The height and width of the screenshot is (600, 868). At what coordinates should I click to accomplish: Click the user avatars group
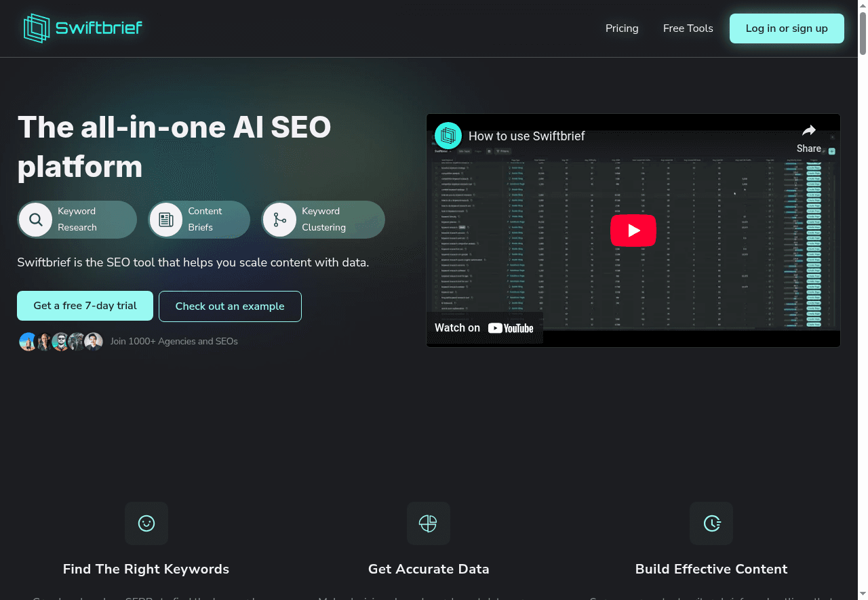tap(61, 342)
